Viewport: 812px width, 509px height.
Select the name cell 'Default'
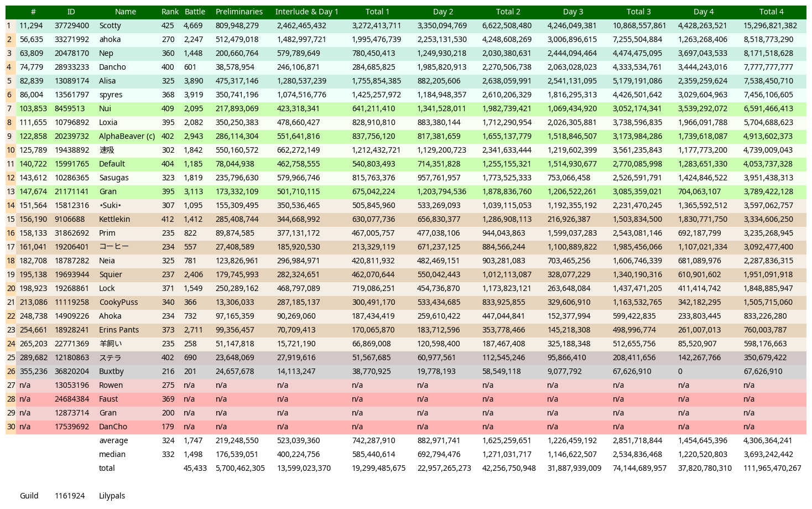112,164
